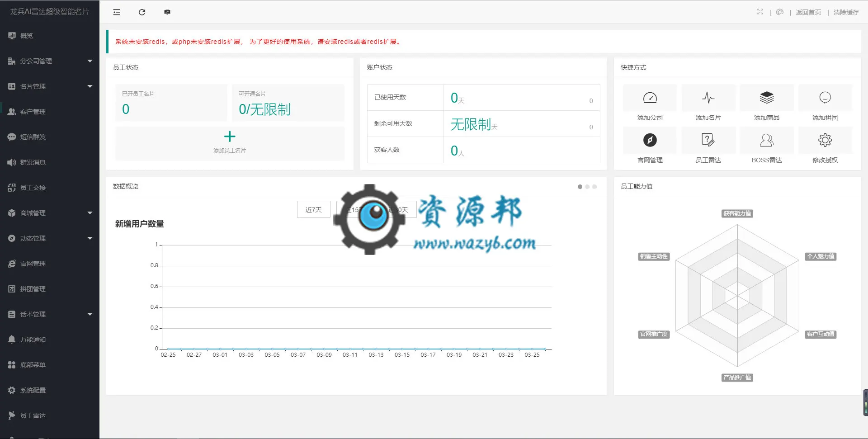868x439 pixels.
Task: Expand the 话术管理 menu arrow
Action: (90, 314)
